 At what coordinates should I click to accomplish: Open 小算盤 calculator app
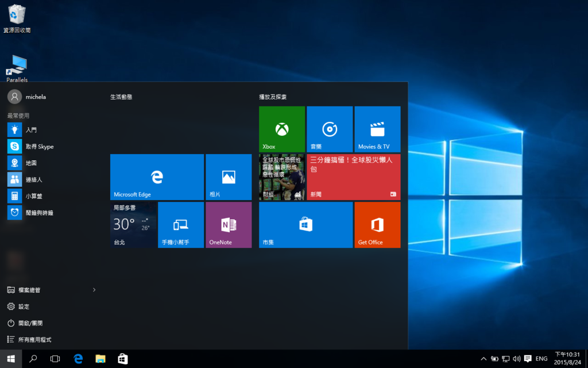51,196
